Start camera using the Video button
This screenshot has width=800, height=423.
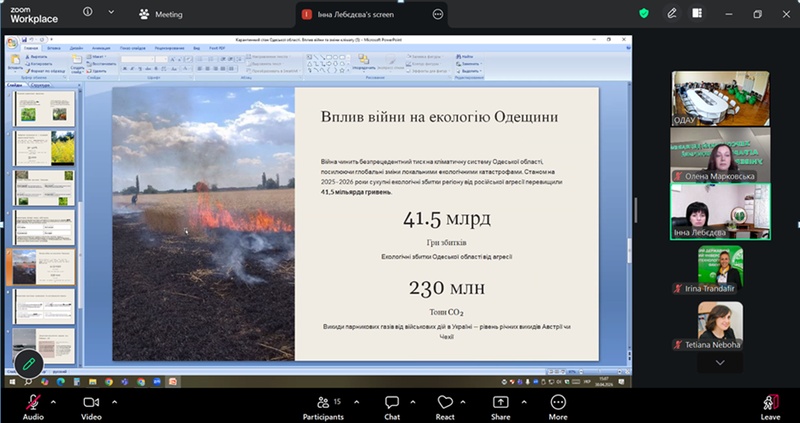91,408
